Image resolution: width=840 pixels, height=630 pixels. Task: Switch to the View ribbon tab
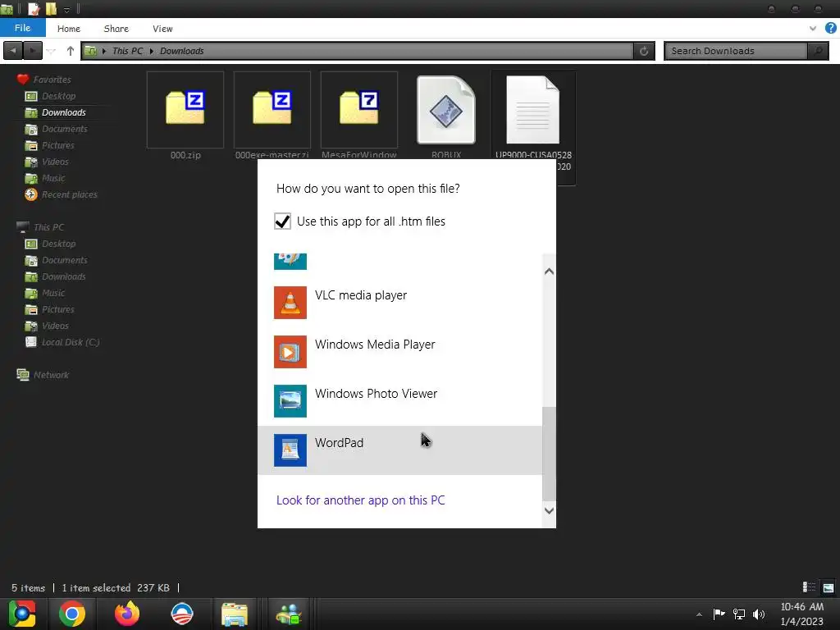pos(162,29)
